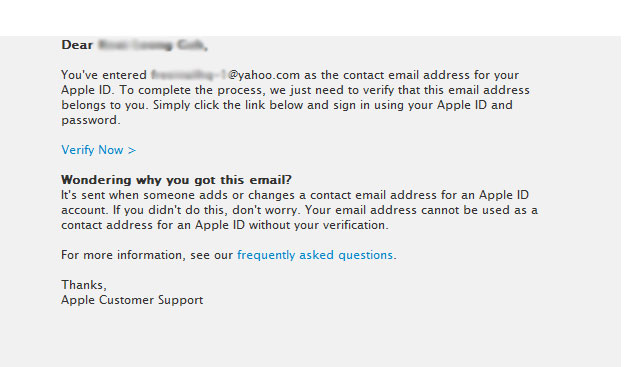
Task: Click the 'Thanks,' closing line
Action: coord(84,285)
